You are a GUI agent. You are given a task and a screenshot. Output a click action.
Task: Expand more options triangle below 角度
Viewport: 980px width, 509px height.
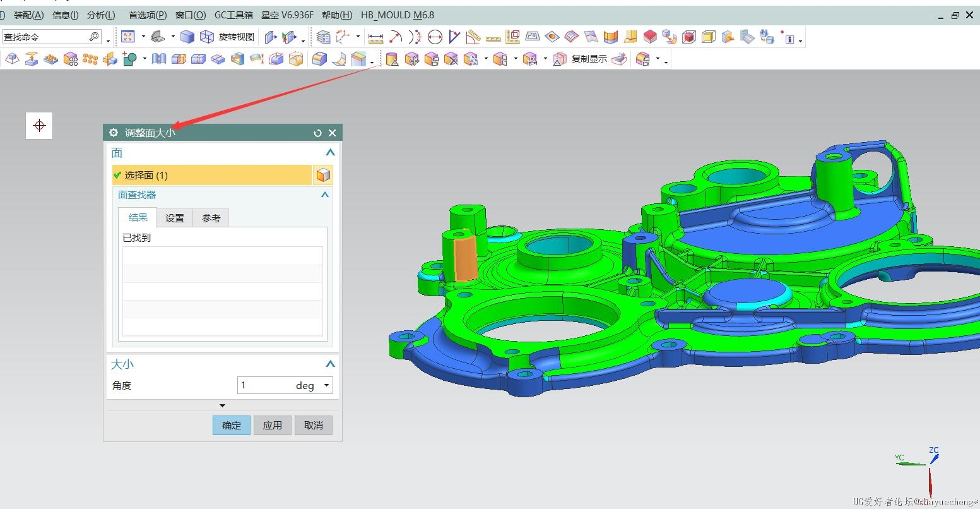click(x=222, y=405)
